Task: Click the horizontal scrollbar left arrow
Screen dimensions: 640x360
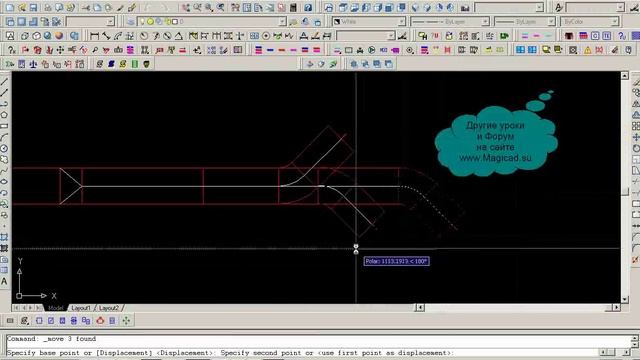Action: coord(420,307)
